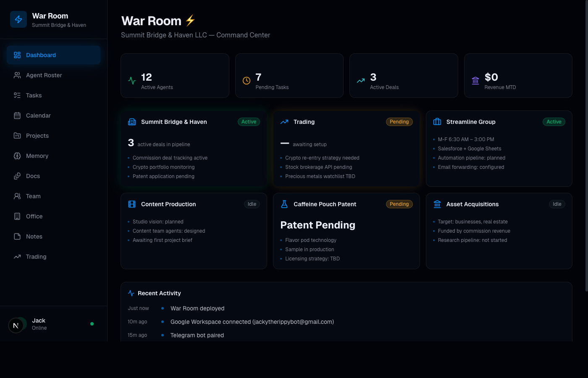This screenshot has height=378, width=588.
Task: Click the Streamline Group briefcase icon
Action: tap(437, 122)
